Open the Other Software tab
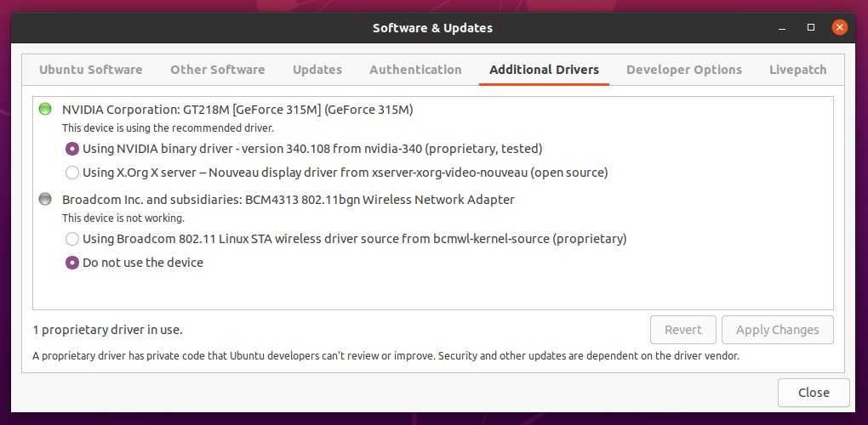868x425 pixels. (217, 70)
